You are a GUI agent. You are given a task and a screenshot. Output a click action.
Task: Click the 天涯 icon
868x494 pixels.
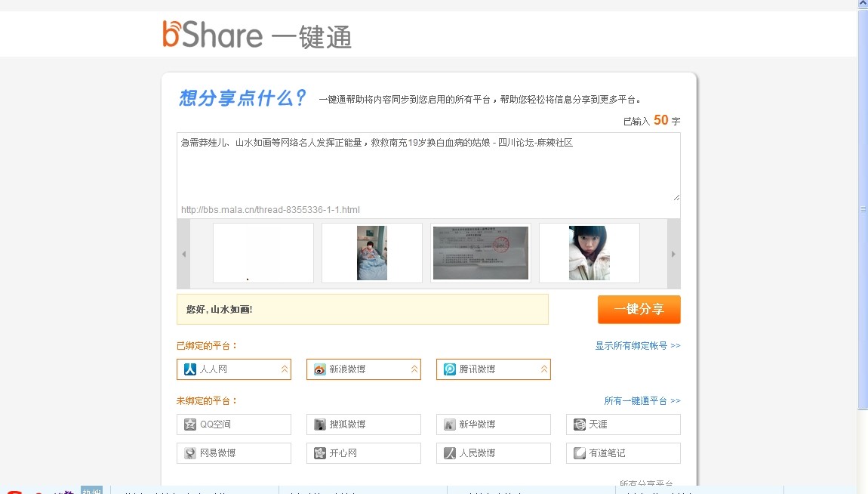pos(580,425)
